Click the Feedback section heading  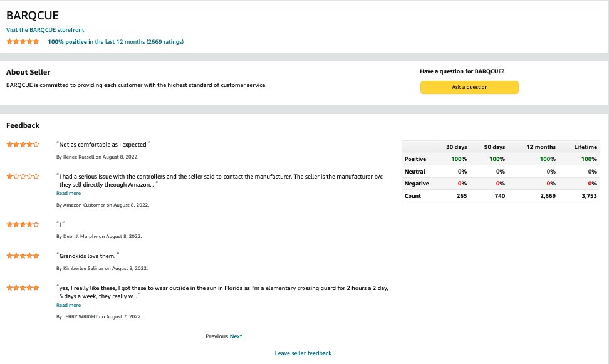[23, 125]
